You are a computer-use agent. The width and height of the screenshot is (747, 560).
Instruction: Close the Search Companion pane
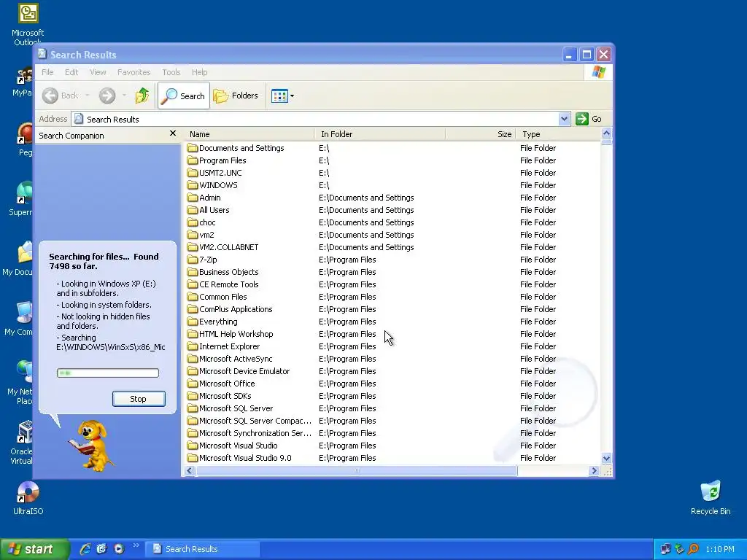pos(173,134)
